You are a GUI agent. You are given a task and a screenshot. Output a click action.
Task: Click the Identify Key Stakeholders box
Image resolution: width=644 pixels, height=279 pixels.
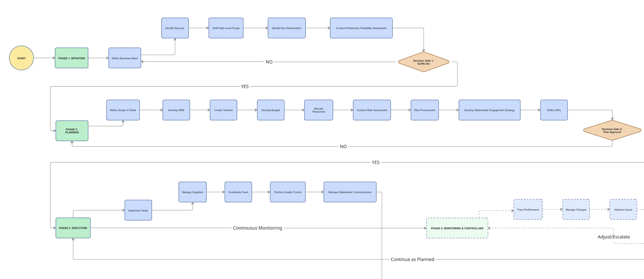pyautogui.click(x=286, y=28)
